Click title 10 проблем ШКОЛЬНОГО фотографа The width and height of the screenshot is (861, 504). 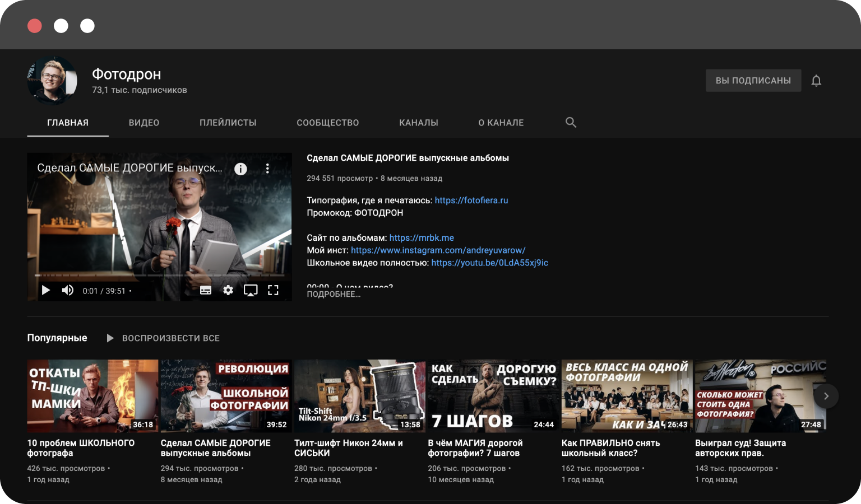click(81, 448)
